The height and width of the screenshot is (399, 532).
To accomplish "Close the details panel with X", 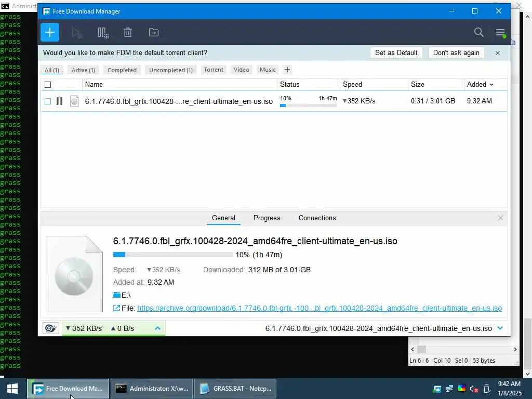I will point(500,218).
